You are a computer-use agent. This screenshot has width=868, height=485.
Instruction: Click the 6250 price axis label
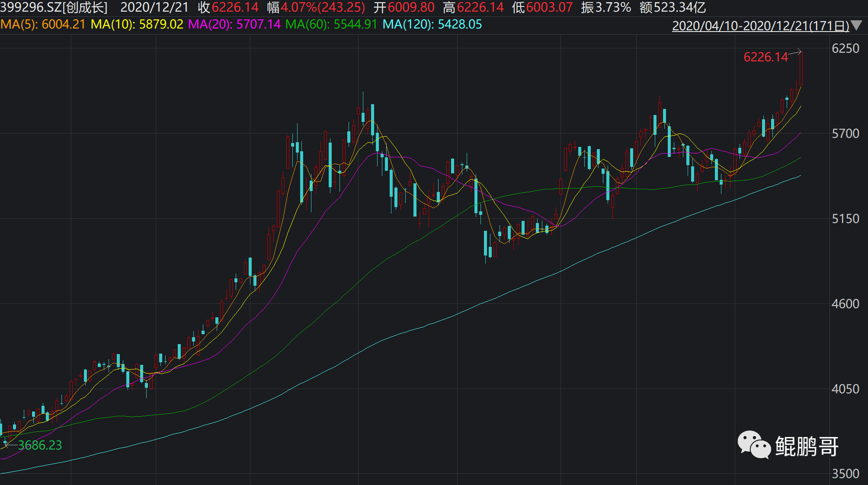(x=846, y=48)
